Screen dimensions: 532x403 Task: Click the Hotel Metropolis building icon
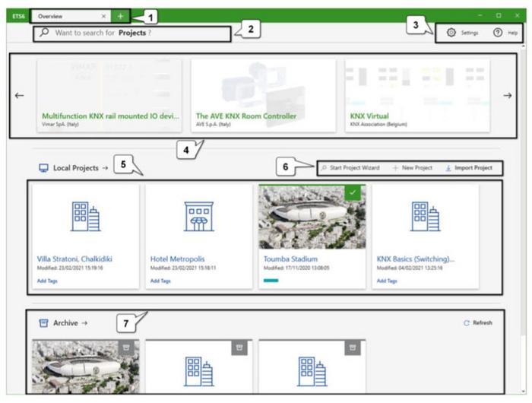point(198,217)
